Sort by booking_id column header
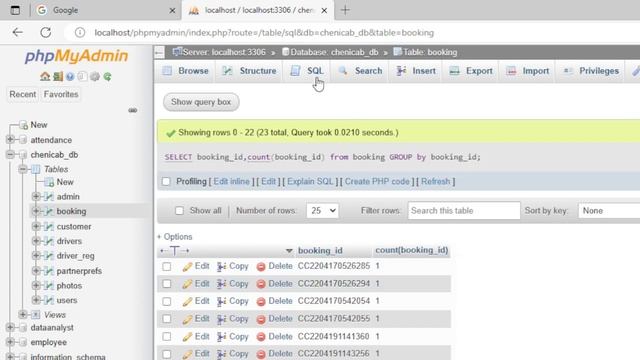The height and width of the screenshot is (360, 640). tap(320, 251)
